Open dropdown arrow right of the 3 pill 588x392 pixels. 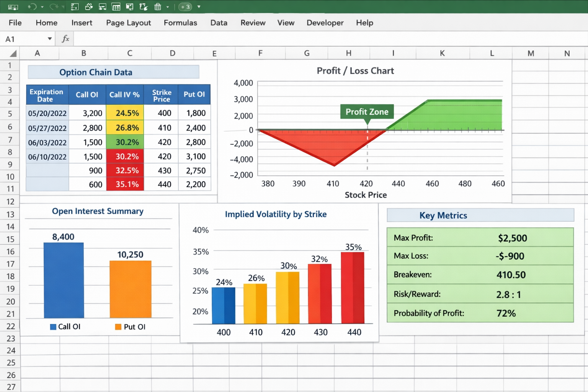tap(199, 7)
